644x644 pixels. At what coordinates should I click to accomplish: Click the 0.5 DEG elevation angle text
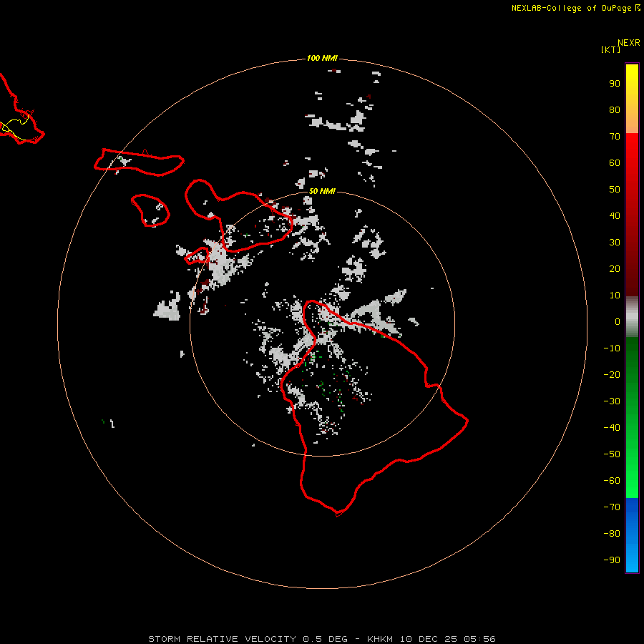(325, 639)
